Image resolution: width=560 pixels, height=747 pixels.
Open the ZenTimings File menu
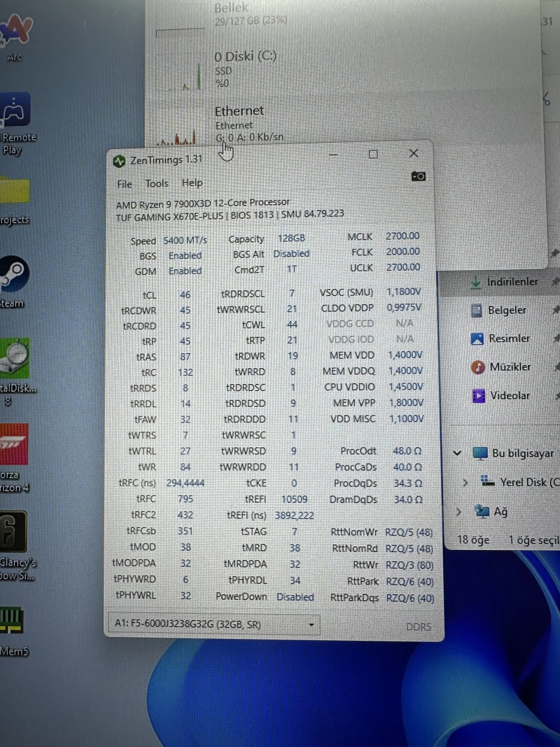(x=124, y=184)
